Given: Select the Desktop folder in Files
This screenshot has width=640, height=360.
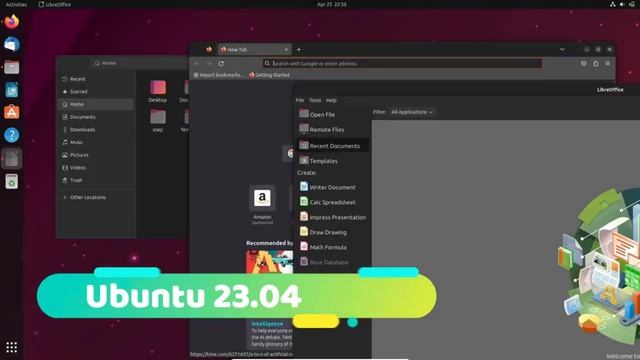Looking at the screenshot, I should click(x=158, y=91).
